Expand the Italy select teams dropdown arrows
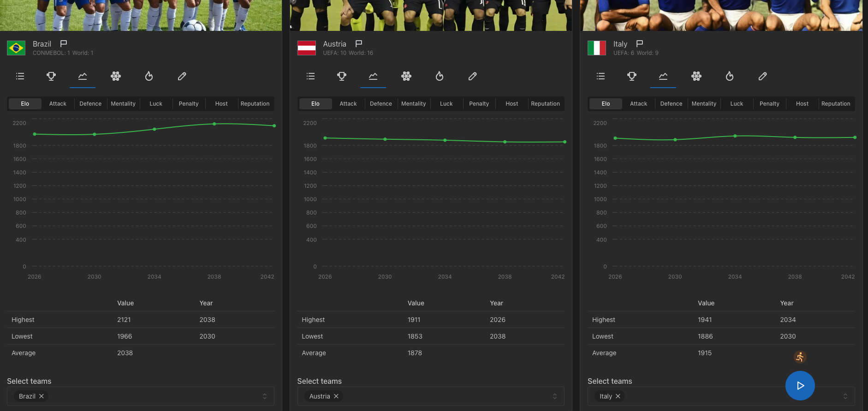The image size is (868, 411). pos(845,396)
